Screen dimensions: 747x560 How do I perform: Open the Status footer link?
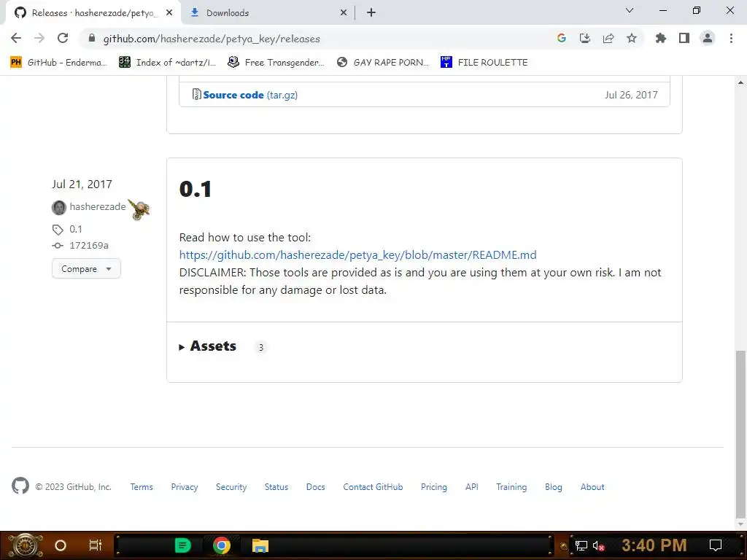coord(276,486)
